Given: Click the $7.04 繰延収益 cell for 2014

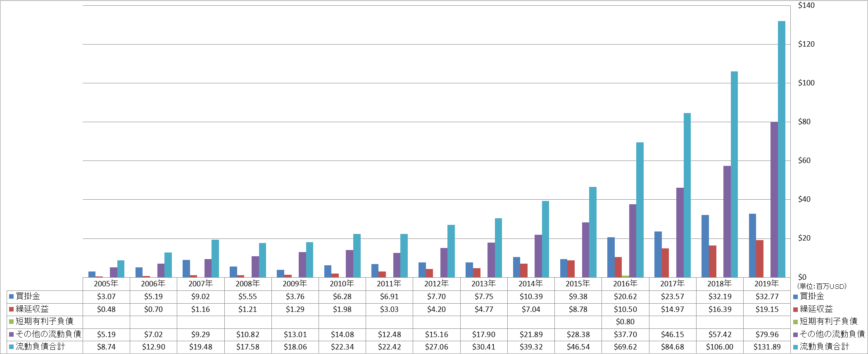Looking at the screenshot, I should pos(531,309).
